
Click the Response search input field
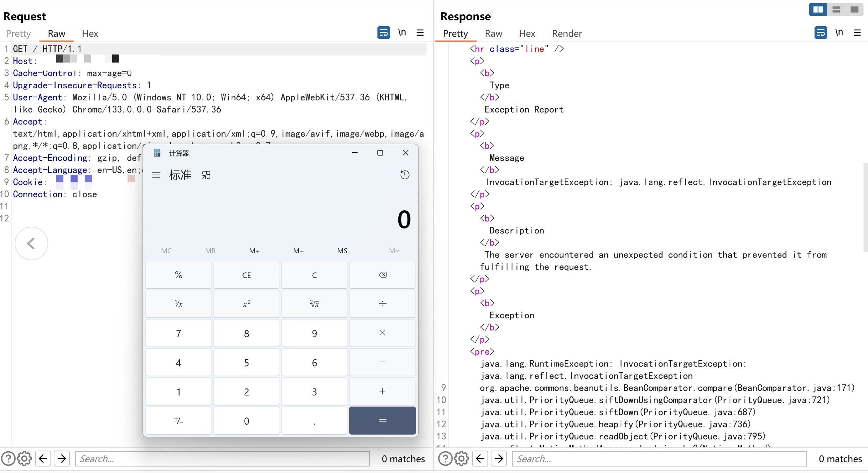pos(659,458)
